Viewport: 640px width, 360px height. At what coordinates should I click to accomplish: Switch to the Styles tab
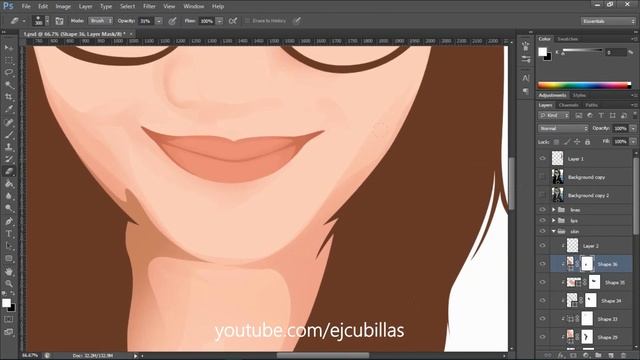[579, 95]
